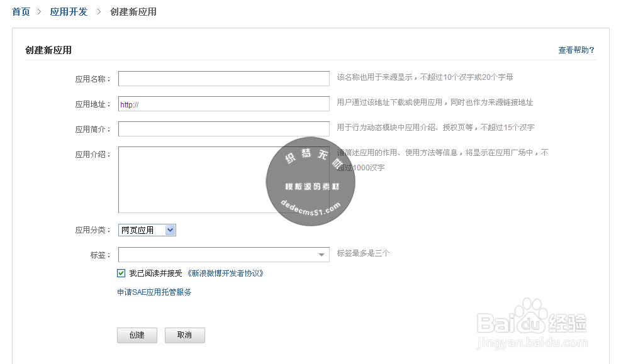Focus the 应用名称 text field
Screen dimensions: 621x364
[223, 79]
